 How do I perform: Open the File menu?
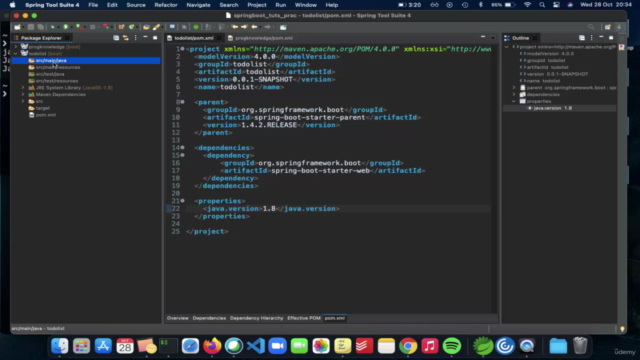click(x=93, y=5)
